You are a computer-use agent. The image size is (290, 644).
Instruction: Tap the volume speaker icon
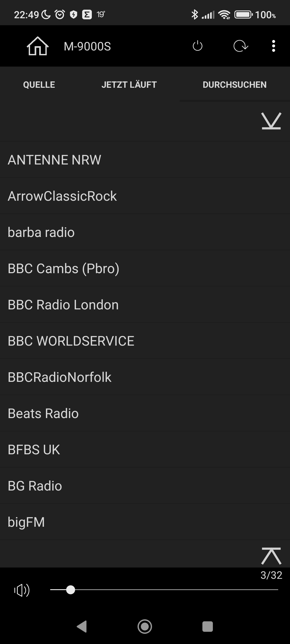click(22, 590)
